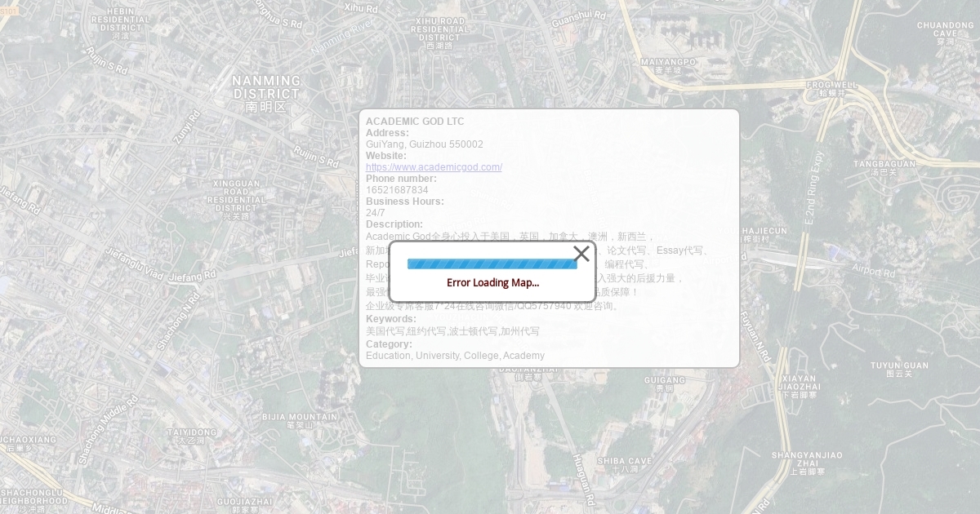Image resolution: width=980 pixels, height=514 pixels.
Task: Open the academicgod.com website link
Action: [x=434, y=167]
